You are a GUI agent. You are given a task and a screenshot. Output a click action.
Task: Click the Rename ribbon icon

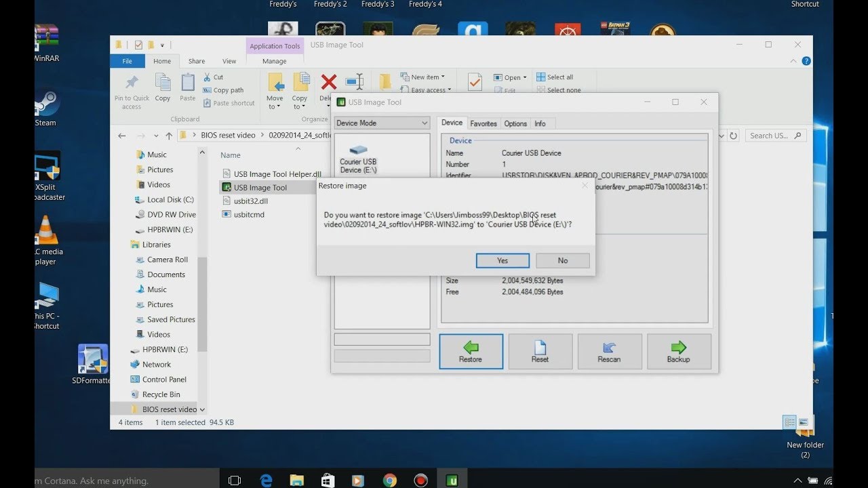[355, 81]
